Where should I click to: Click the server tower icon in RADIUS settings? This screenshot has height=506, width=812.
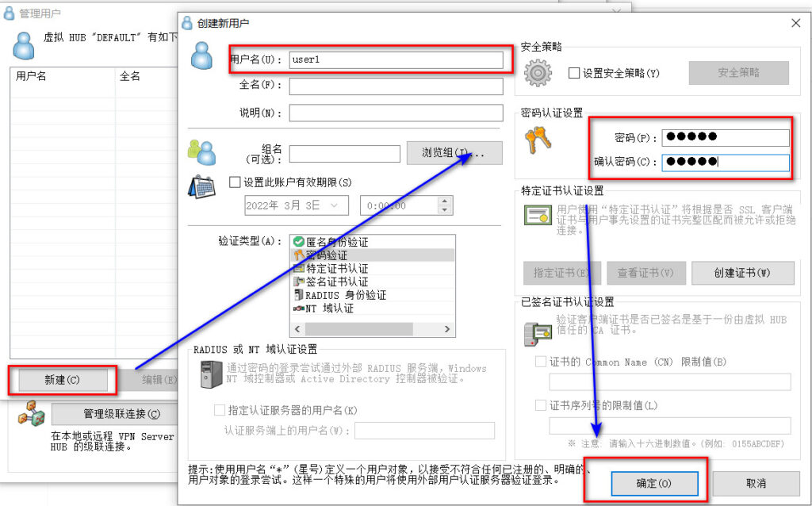coord(211,374)
